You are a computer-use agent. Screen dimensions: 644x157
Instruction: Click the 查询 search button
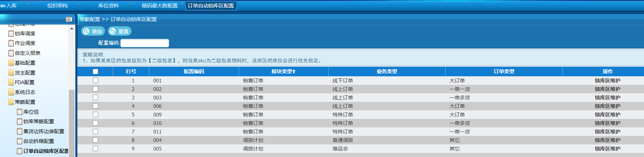93,31
